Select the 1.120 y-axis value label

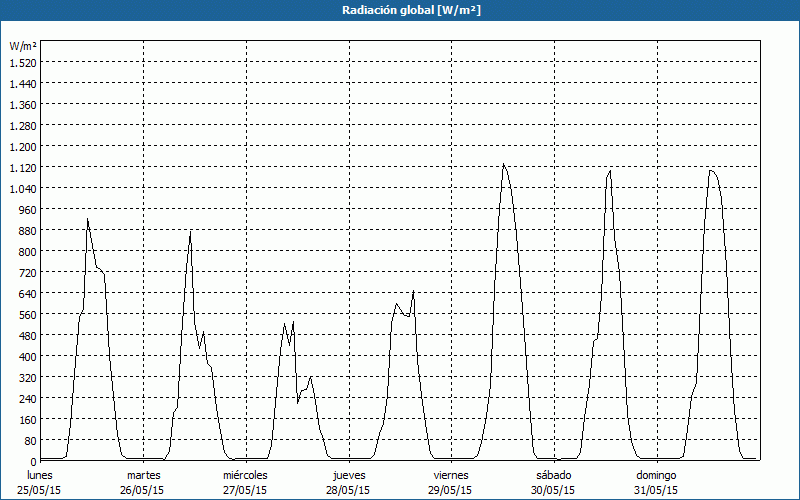point(22,168)
